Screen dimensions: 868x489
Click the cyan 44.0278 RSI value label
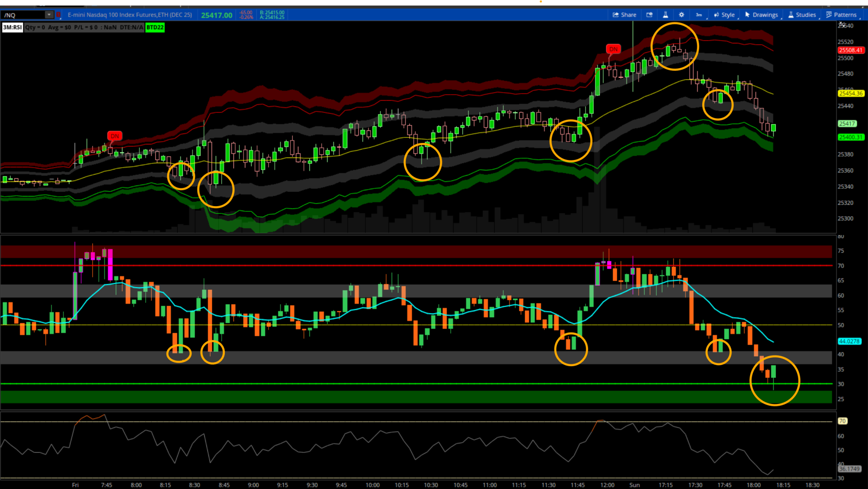tap(849, 341)
